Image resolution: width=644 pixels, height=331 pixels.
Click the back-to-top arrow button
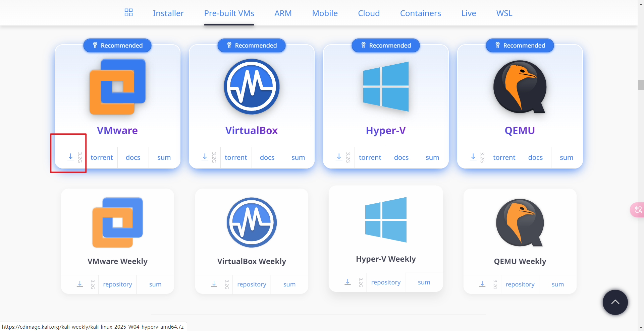click(x=615, y=302)
